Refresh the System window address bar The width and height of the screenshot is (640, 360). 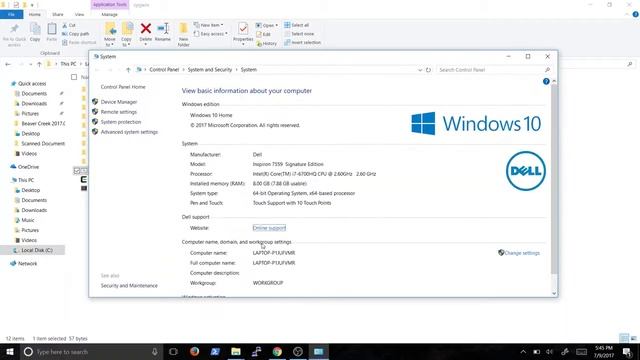[428, 70]
